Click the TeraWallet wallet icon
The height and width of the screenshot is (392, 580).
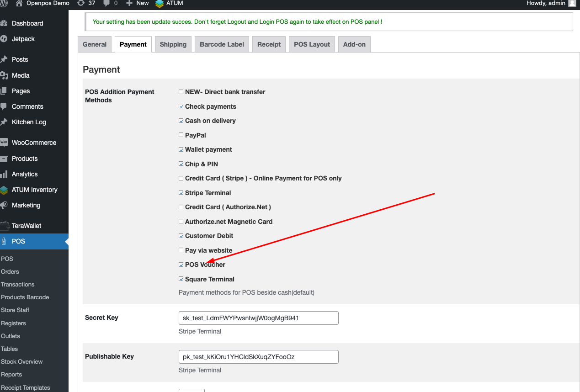pyautogui.click(x=5, y=226)
